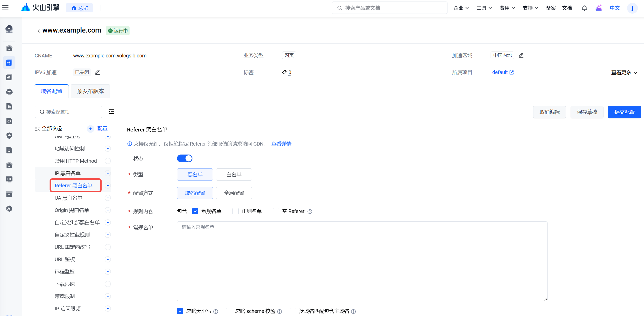Uncheck the 忽略大小写 checkbox
644x316 pixels.
tap(180, 311)
